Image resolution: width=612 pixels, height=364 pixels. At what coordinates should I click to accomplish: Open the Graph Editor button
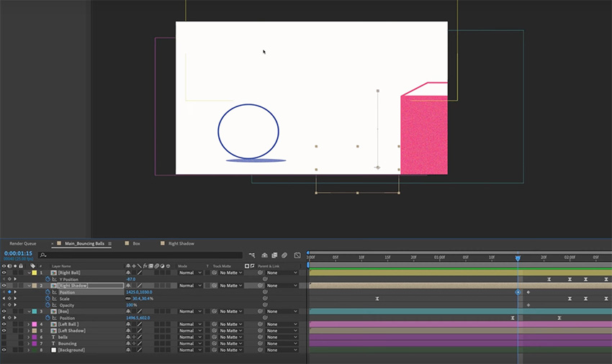[297, 255]
